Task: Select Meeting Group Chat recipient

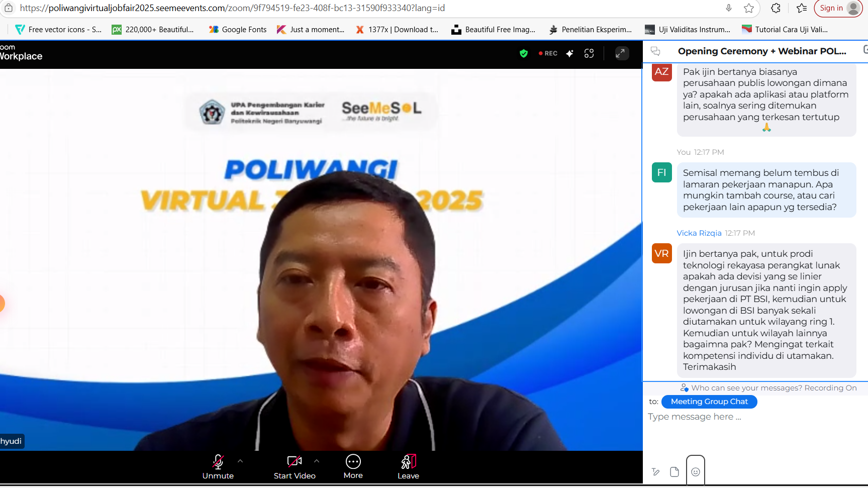Action: coord(709,402)
